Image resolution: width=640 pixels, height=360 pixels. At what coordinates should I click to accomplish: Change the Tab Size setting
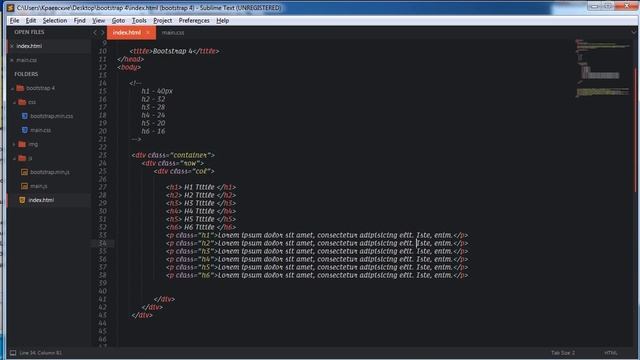(x=563, y=353)
